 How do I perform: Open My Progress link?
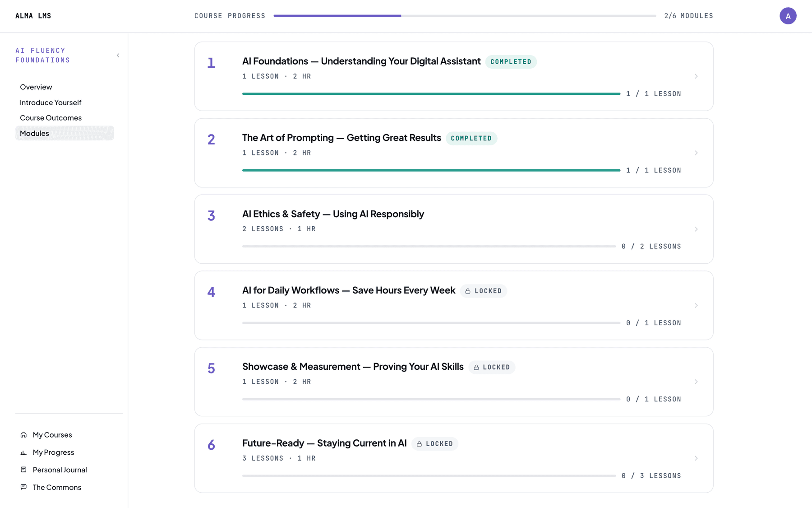coord(53,452)
